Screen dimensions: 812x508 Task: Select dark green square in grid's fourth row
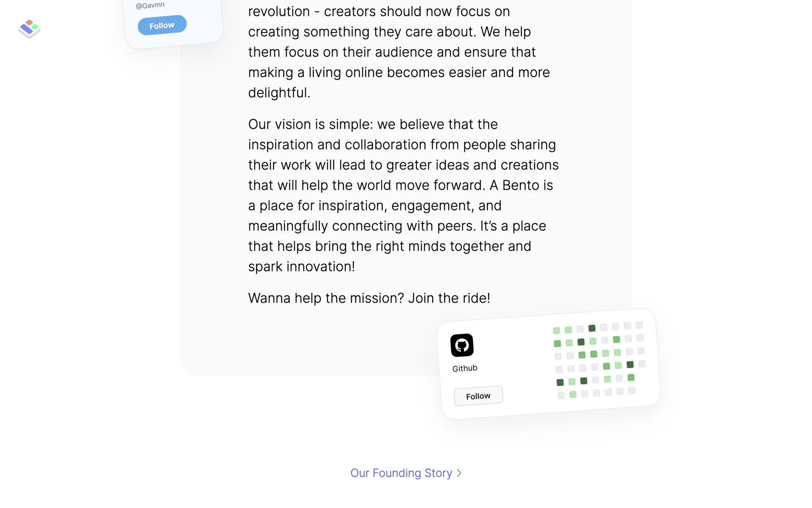point(630,364)
